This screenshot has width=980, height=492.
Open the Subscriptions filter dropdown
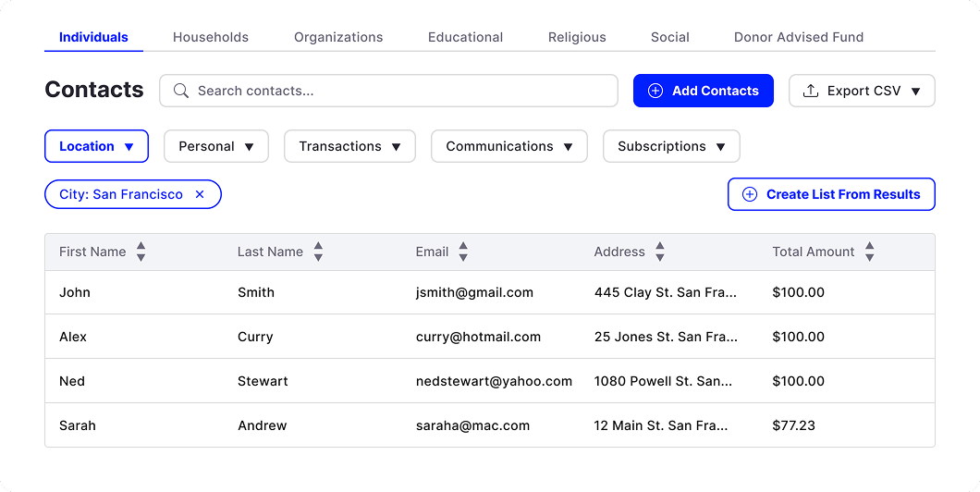671,146
